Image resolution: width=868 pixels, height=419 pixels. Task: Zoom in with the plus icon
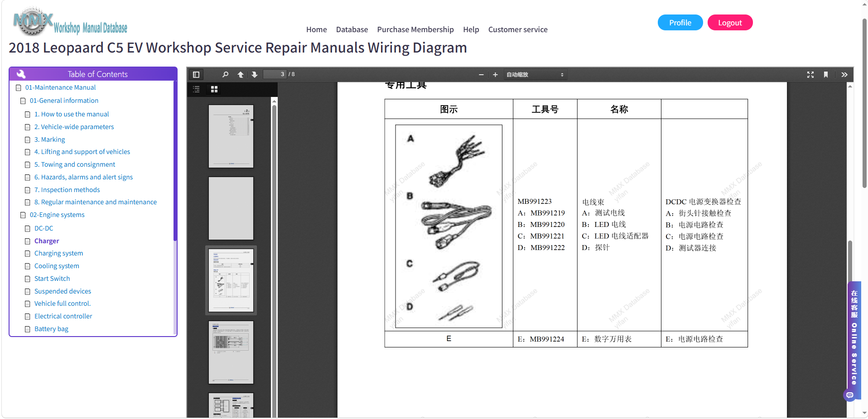tap(495, 75)
